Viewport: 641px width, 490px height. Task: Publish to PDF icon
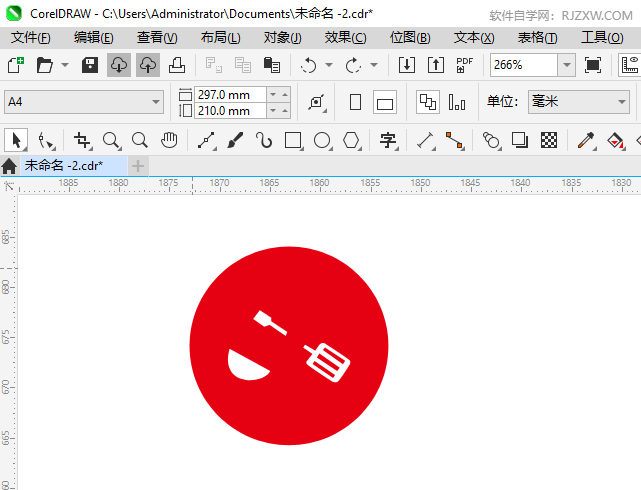465,65
